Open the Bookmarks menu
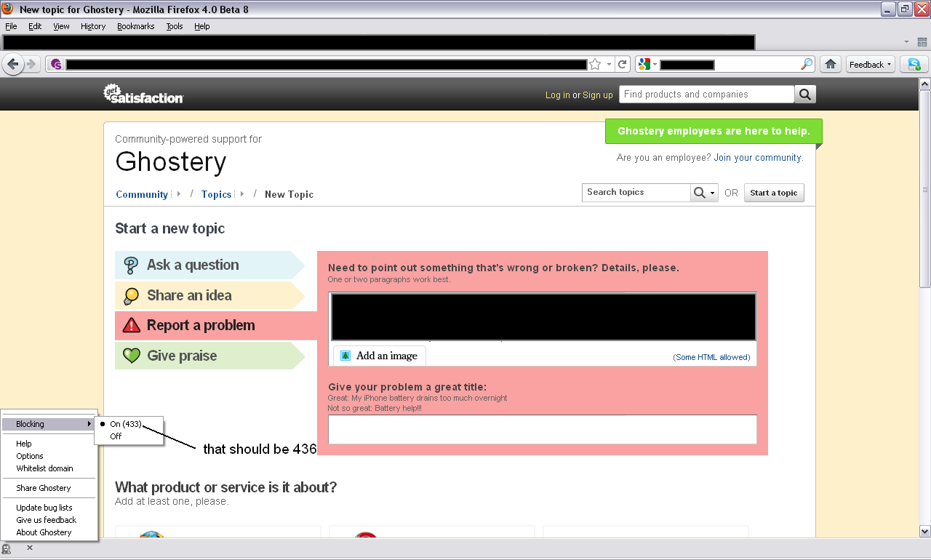Screen dimensions: 931x560 [136, 26]
